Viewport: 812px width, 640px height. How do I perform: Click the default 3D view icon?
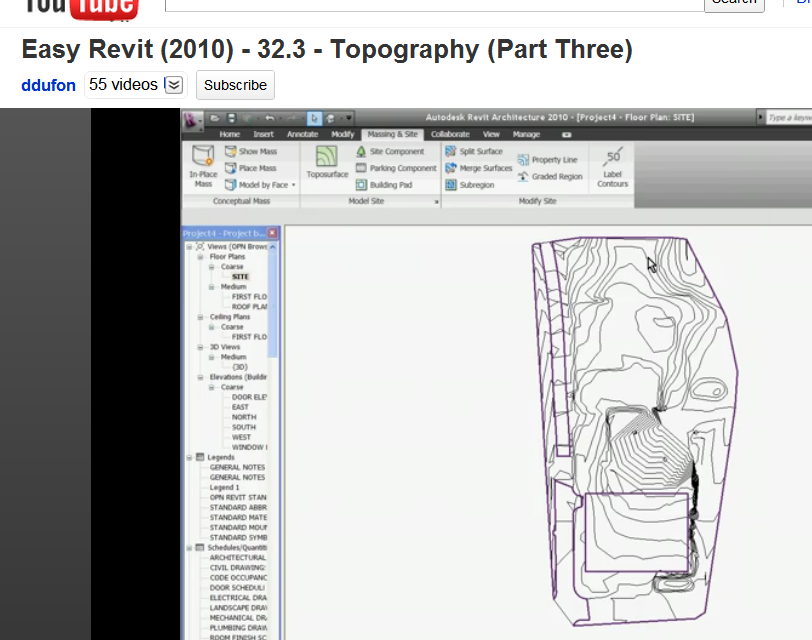click(330, 118)
